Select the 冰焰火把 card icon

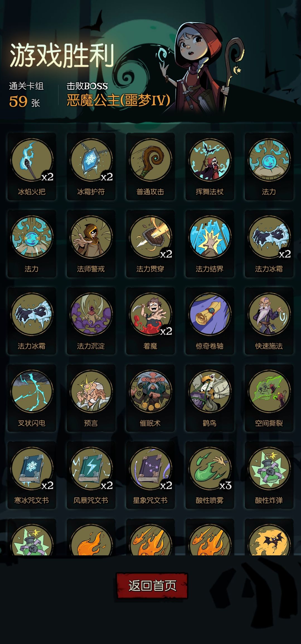(32, 166)
